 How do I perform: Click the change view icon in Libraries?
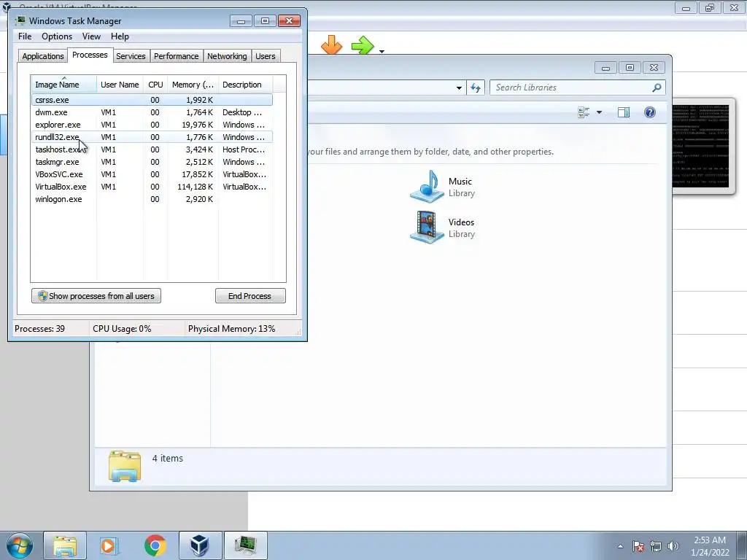pyautogui.click(x=584, y=112)
